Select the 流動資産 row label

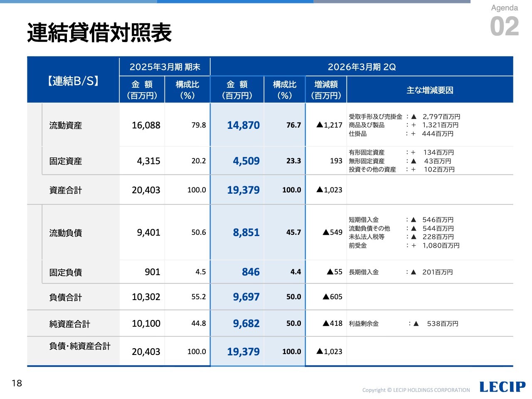[66, 126]
